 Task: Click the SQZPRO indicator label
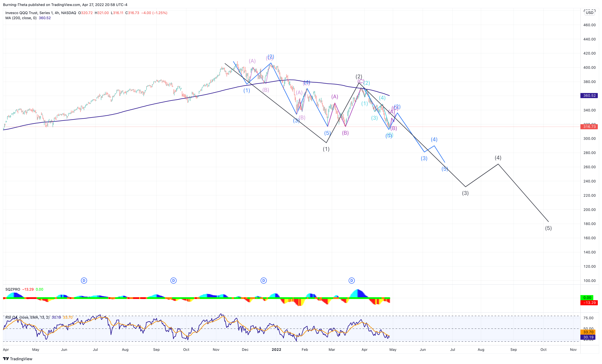pyautogui.click(x=13, y=289)
